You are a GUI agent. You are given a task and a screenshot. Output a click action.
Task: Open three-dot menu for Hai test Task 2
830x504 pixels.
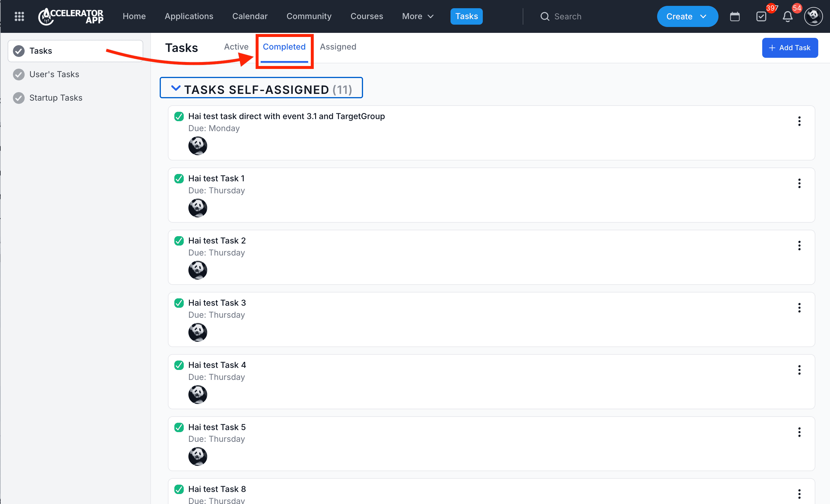(x=799, y=246)
